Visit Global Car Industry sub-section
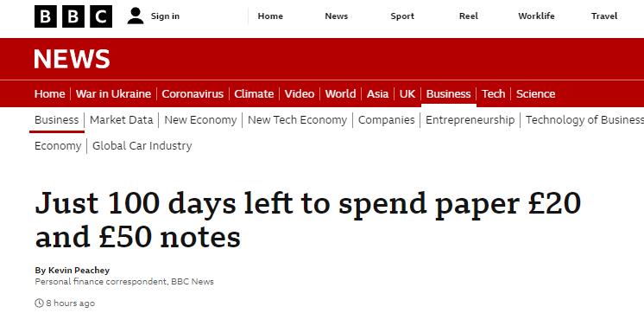Screen dimensions: 644x313 click(x=142, y=146)
